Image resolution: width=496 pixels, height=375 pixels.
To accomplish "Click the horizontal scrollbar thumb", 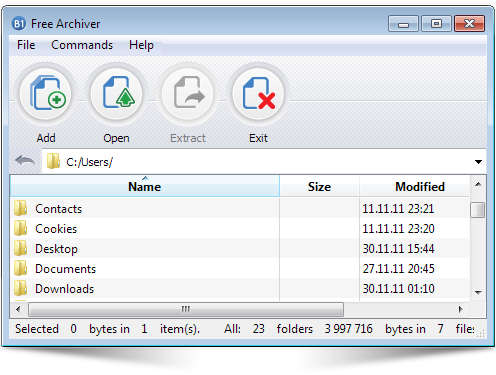I will (x=186, y=309).
